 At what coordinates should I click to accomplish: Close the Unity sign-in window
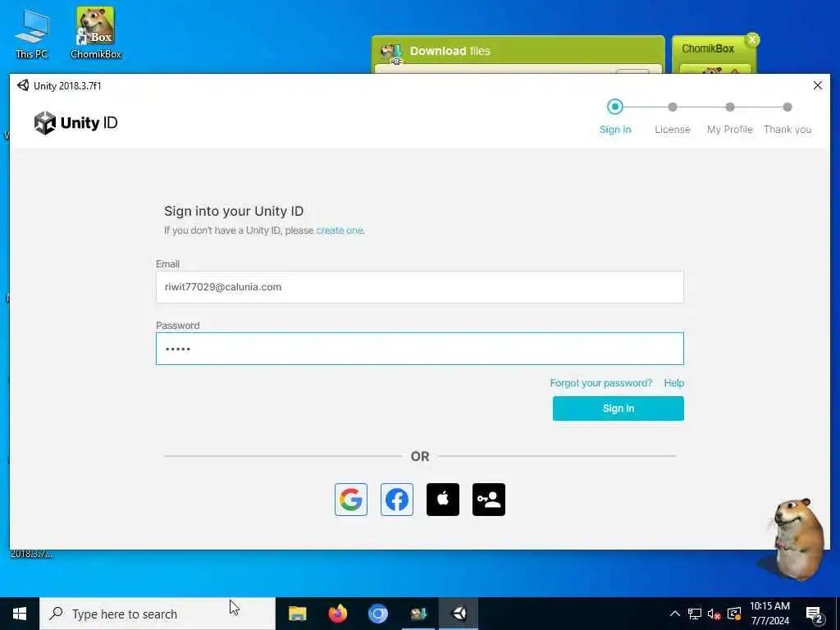(x=818, y=85)
